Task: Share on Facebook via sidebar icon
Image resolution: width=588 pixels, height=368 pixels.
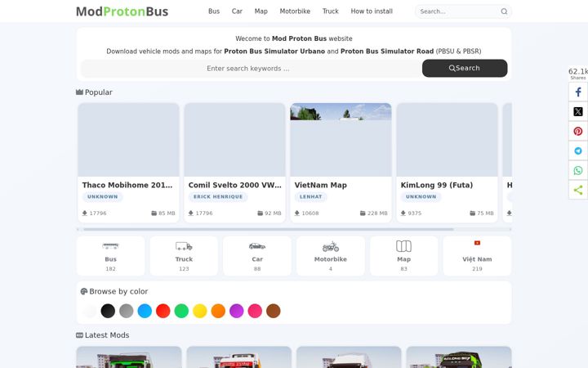Action: click(578, 92)
